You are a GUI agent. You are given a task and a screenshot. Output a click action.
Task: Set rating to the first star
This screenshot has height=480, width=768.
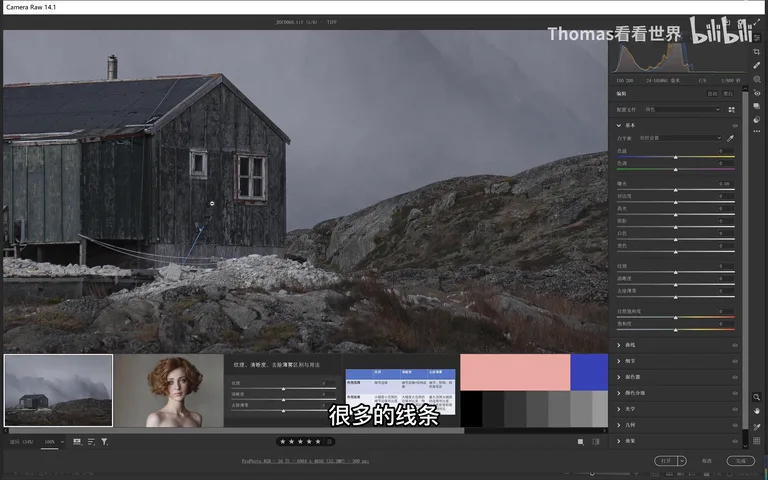tap(283, 442)
